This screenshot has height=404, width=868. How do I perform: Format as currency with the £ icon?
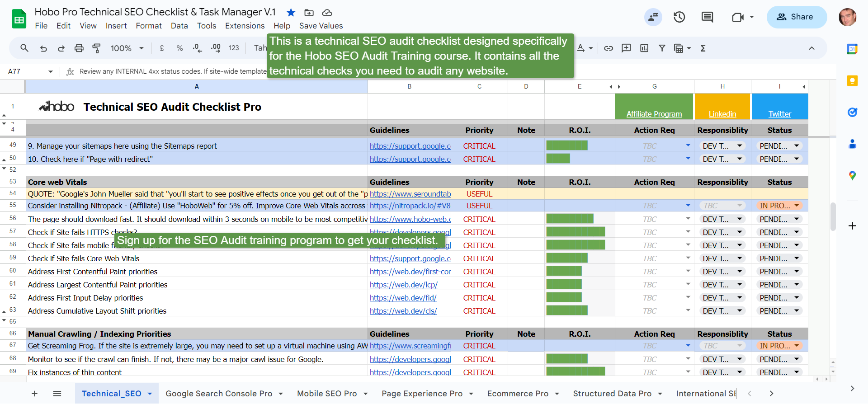tap(162, 48)
